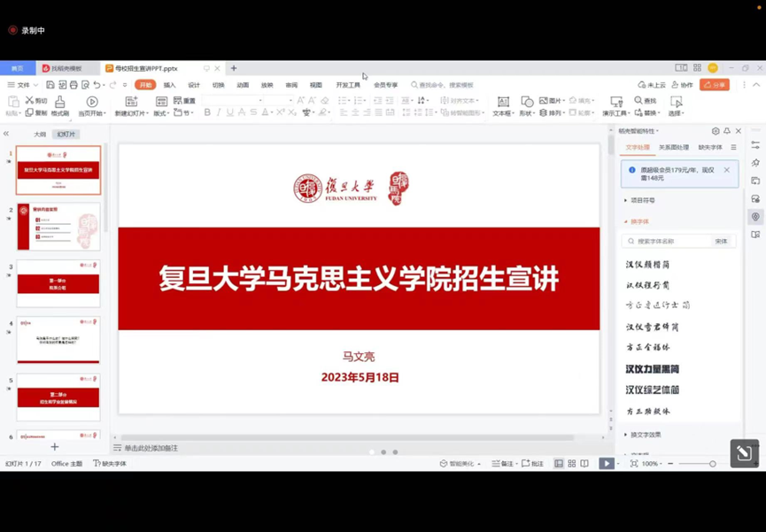766x532 pixels.
Task: Click the play slideshow button in status bar
Action: point(606,464)
